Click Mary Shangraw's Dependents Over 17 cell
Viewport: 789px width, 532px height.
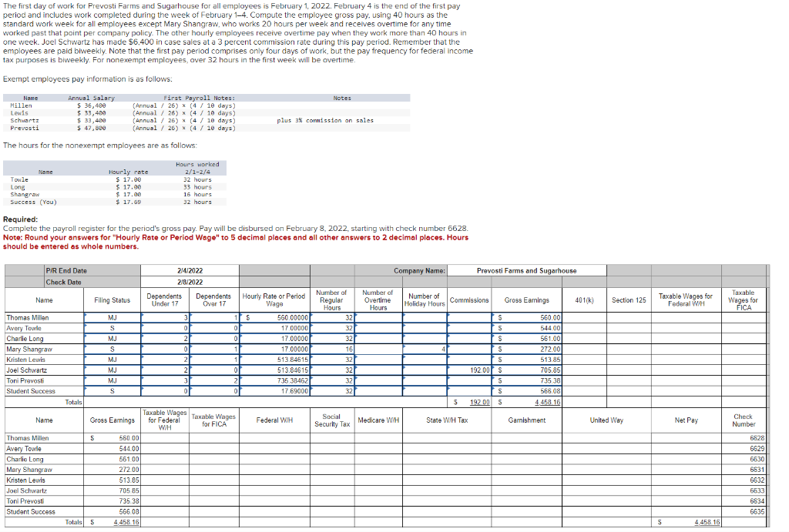click(214, 350)
